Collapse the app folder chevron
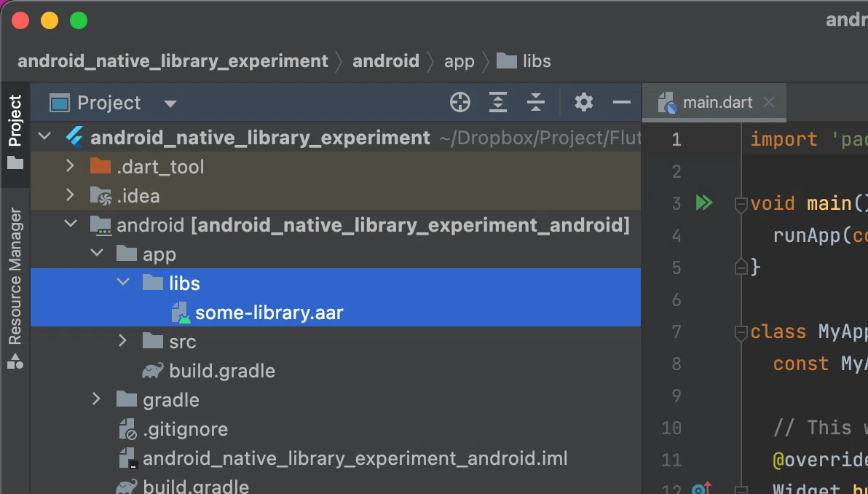 [97, 253]
